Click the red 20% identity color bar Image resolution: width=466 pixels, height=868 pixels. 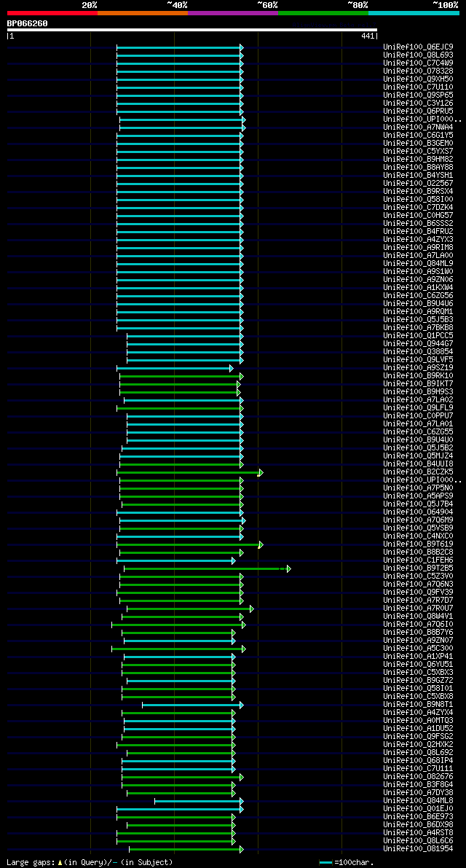coord(52,12)
